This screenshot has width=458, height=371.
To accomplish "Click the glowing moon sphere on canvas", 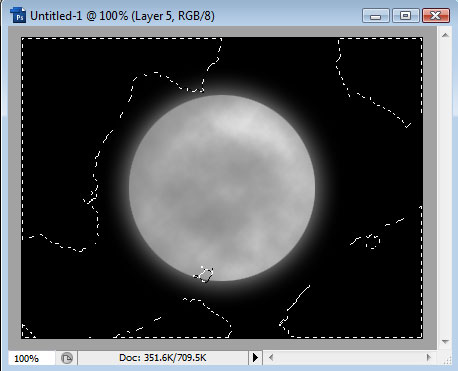I will (x=222, y=188).
